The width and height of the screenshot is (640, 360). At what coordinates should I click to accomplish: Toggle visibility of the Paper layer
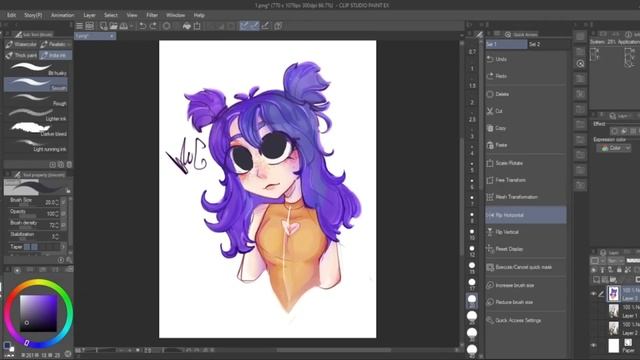(x=594, y=345)
